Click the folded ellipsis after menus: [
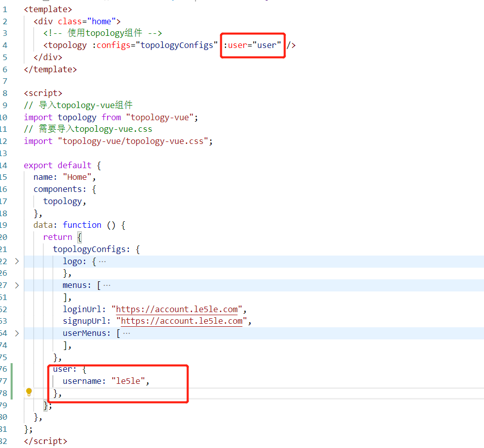 (107, 285)
